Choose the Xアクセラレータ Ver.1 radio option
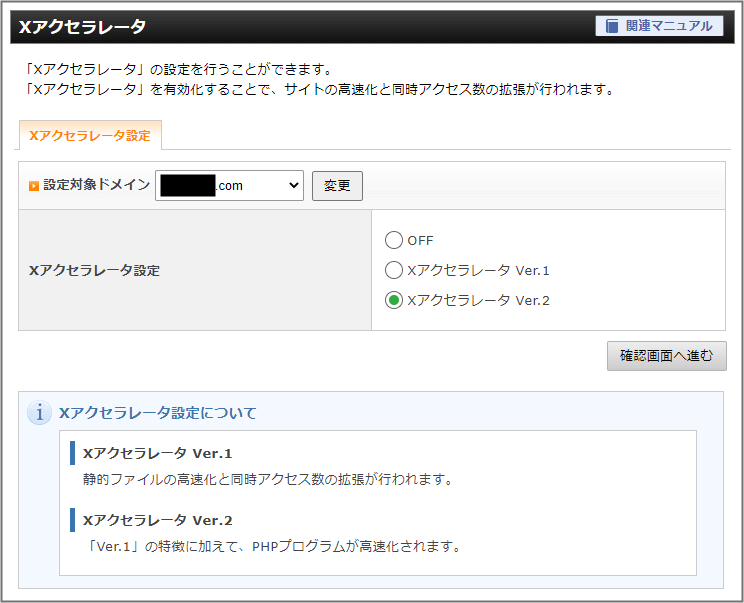Screen dimensions: 744x603 tap(394, 270)
